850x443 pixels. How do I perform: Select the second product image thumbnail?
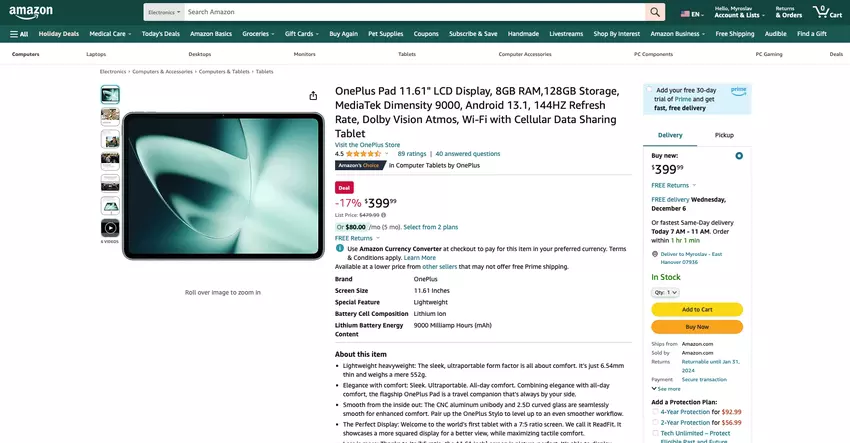coord(110,116)
